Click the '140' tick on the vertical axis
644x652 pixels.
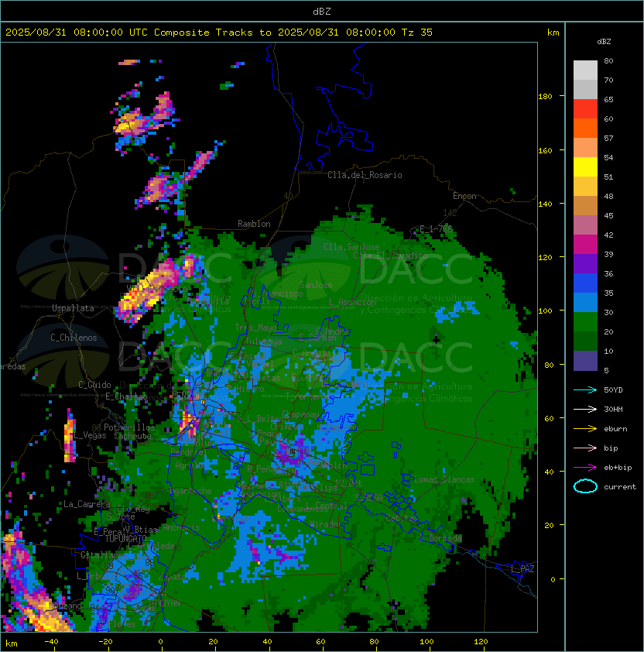545,204
